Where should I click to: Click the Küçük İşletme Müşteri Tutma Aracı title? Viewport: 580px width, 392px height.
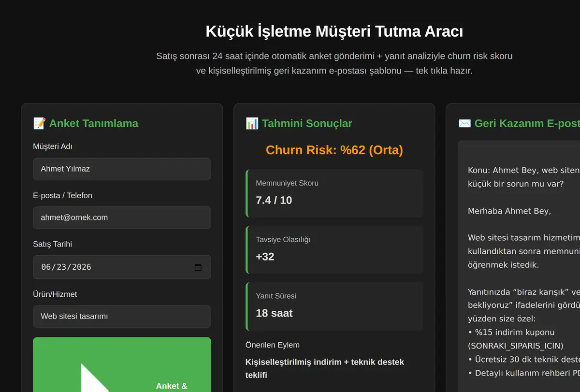tap(334, 31)
